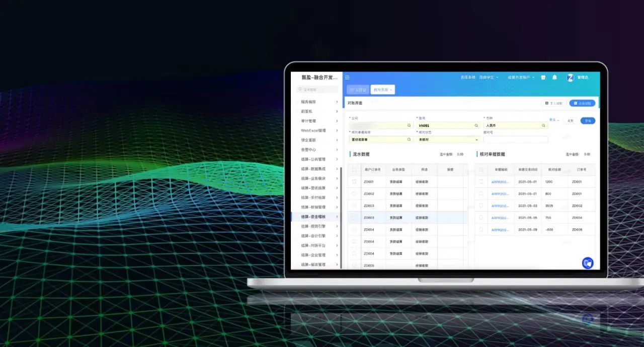Click the 核对金额 column header
644x347 pixels.
click(554, 170)
